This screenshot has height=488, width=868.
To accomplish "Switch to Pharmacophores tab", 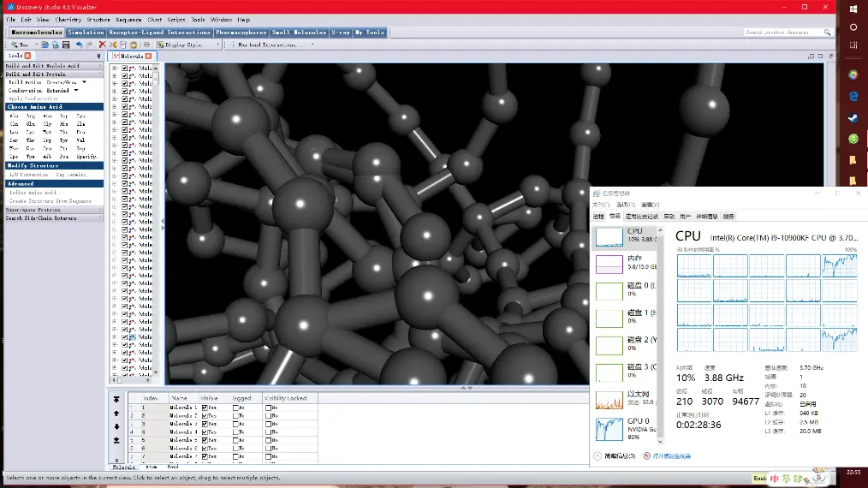I will tap(241, 33).
